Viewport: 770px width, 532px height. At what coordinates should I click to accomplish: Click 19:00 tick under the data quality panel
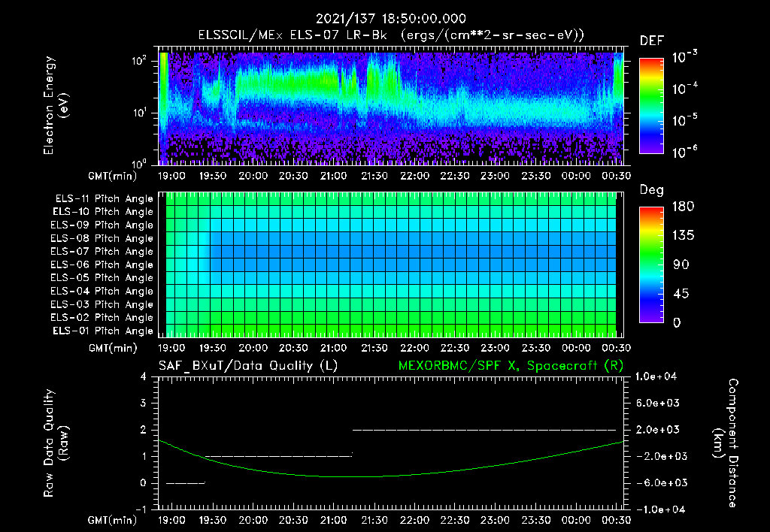coord(172,520)
